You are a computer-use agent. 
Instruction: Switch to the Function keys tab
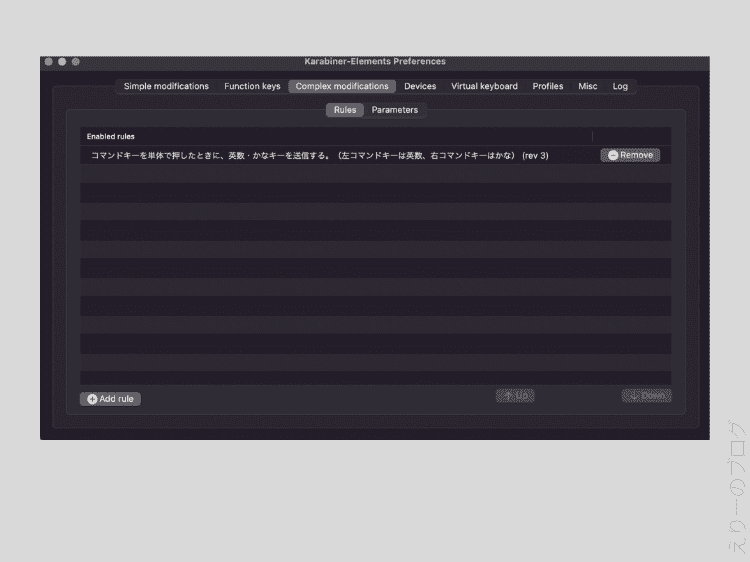pos(252,86)
